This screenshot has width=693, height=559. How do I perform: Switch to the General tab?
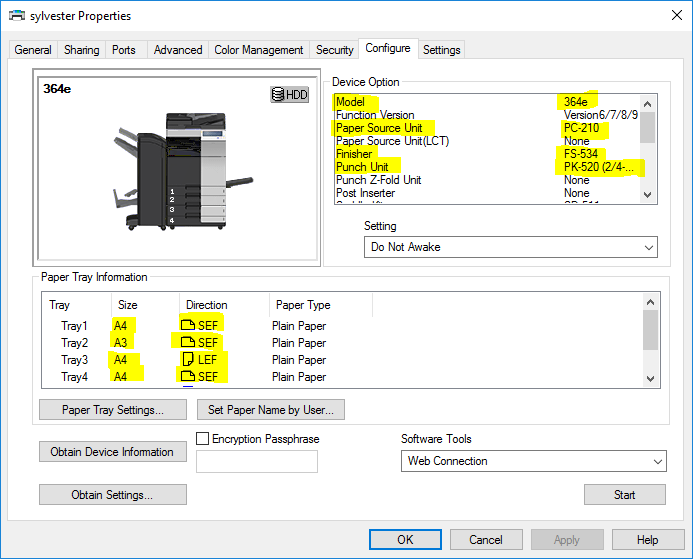[33, 50]
